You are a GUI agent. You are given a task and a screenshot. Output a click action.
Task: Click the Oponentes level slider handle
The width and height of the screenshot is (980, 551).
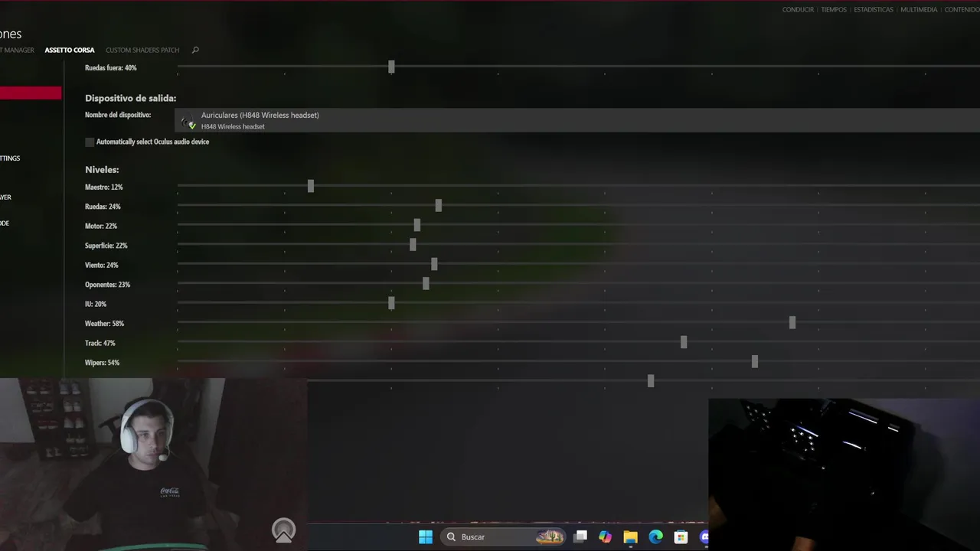click(426, 283)
